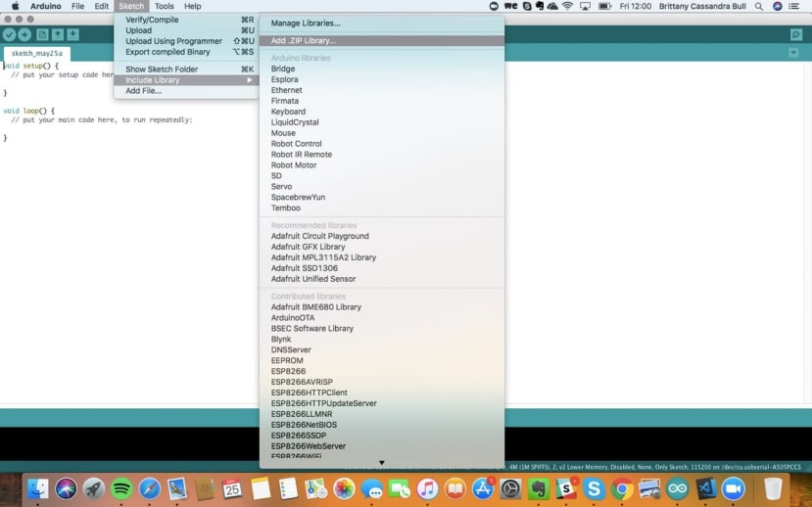Select the sketch_may25a tab

click(x=37, y=53)
